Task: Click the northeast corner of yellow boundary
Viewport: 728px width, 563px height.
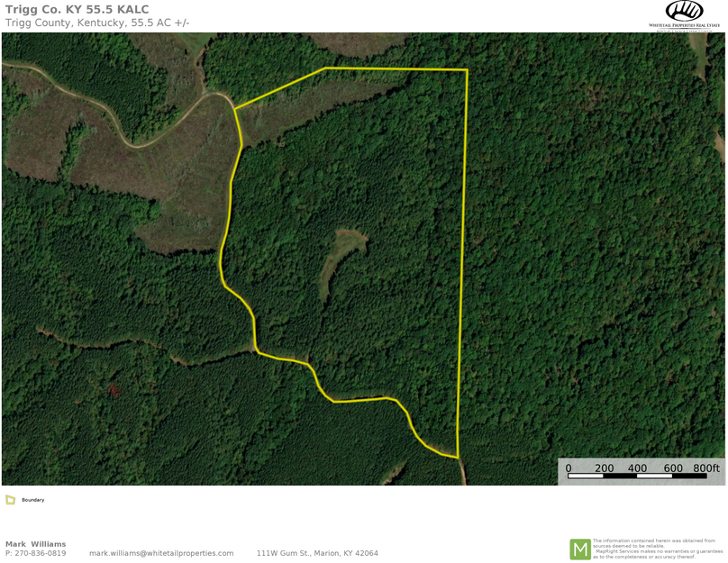Action: [x=467, y=69]
